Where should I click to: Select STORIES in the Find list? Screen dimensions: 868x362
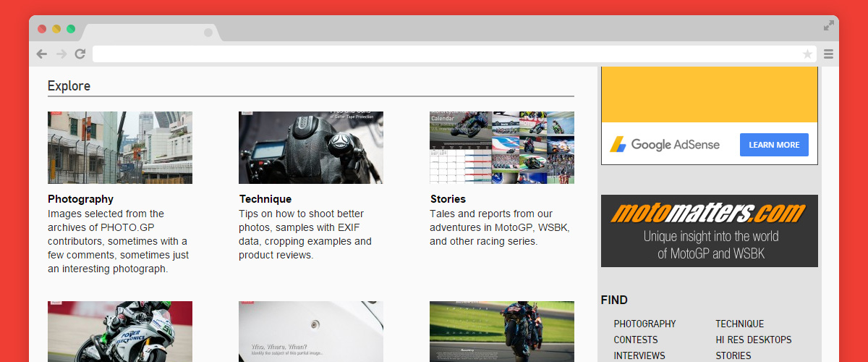click(733, 355)
